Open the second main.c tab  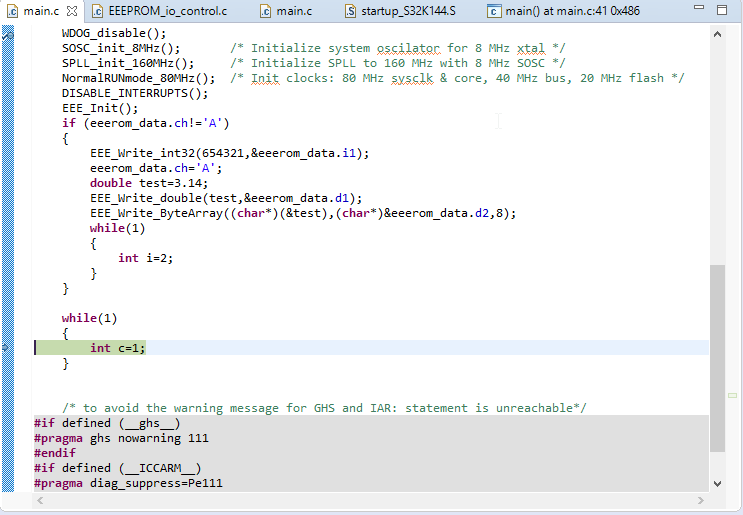[286, 11]
